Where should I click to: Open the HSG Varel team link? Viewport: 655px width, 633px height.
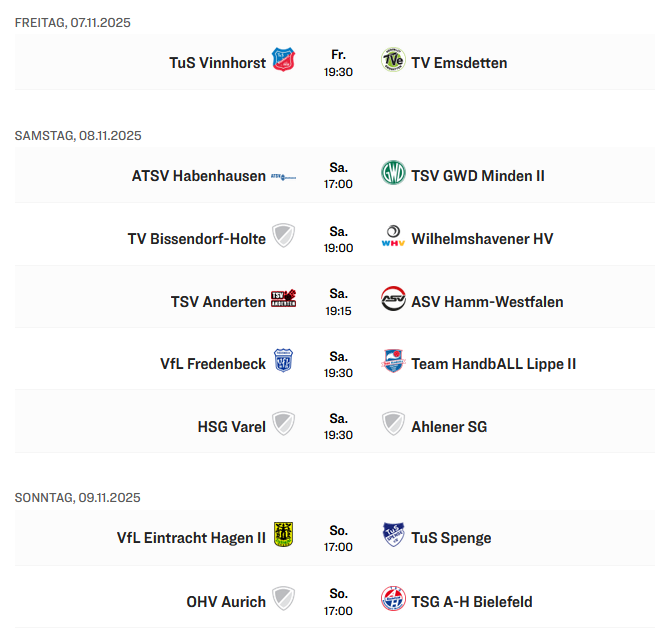[232, 426]
